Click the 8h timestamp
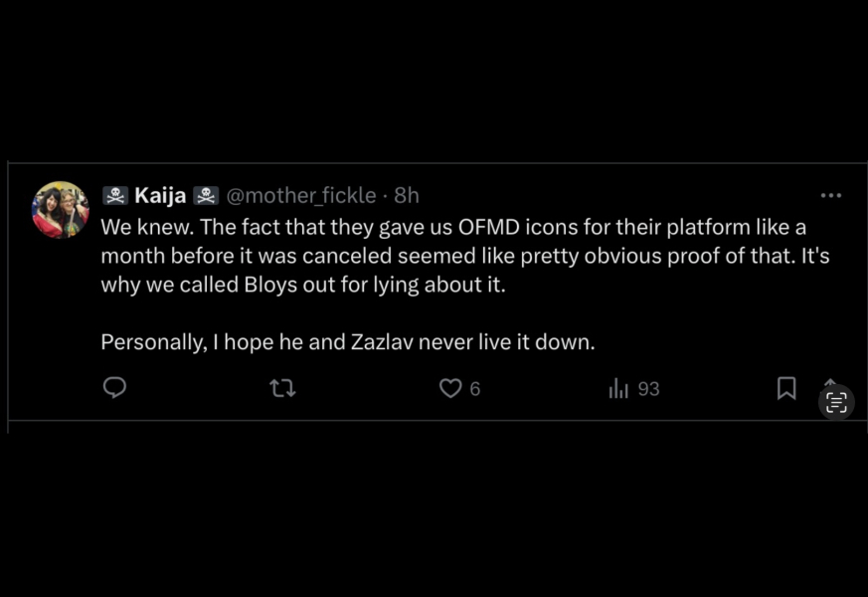 [x=407, y=195]
